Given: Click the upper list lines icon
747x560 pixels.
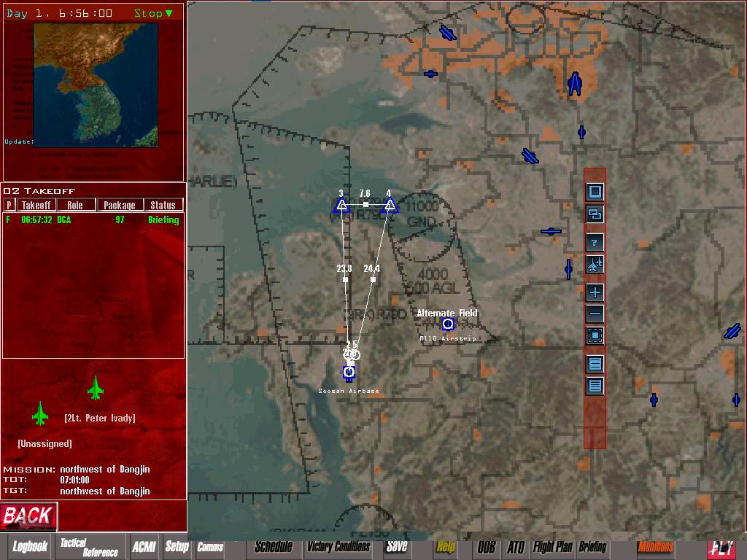Looking at the screenshot, I should (x=595, y=364).
